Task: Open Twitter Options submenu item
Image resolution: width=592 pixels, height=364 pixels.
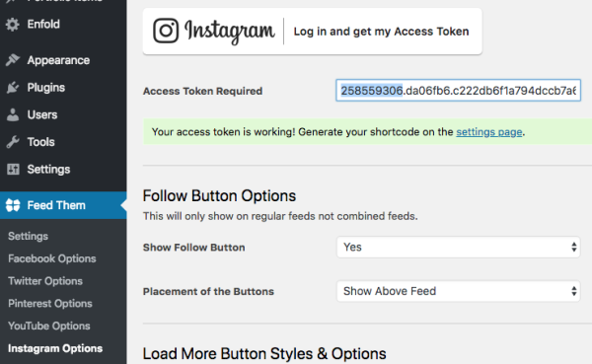Action: pos(45,281)
